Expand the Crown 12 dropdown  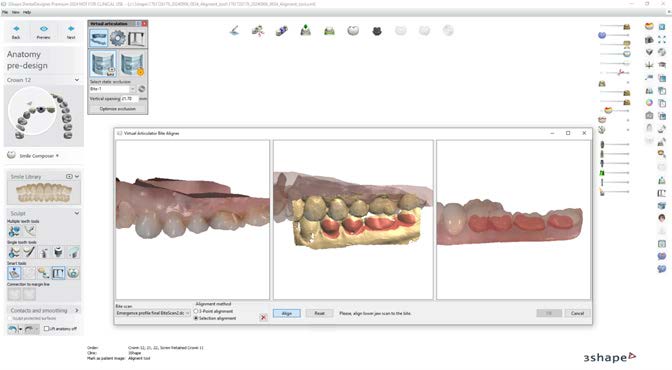(77, 80)
